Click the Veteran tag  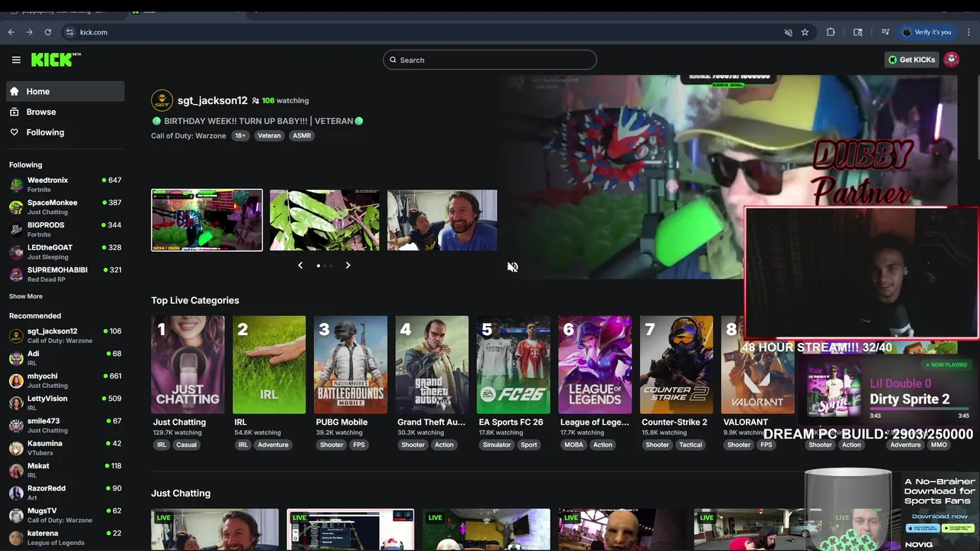tap(269, 135)
